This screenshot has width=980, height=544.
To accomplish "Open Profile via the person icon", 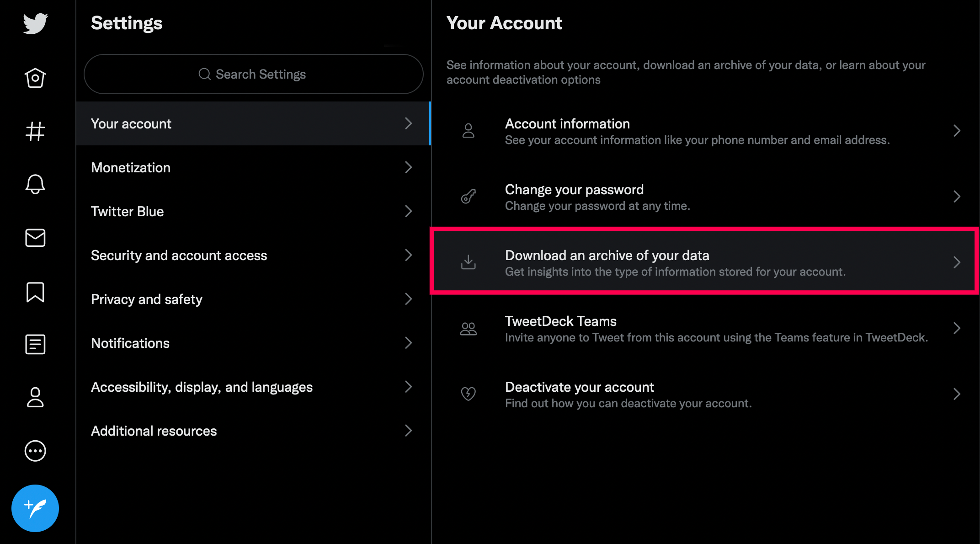I will 35,397.
